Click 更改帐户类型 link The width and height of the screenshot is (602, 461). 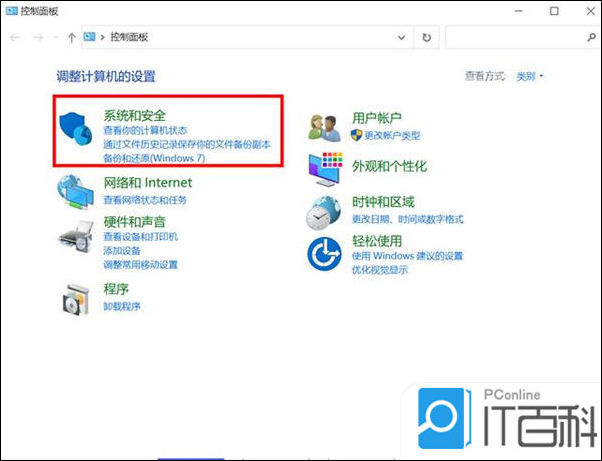coord(392,135)
